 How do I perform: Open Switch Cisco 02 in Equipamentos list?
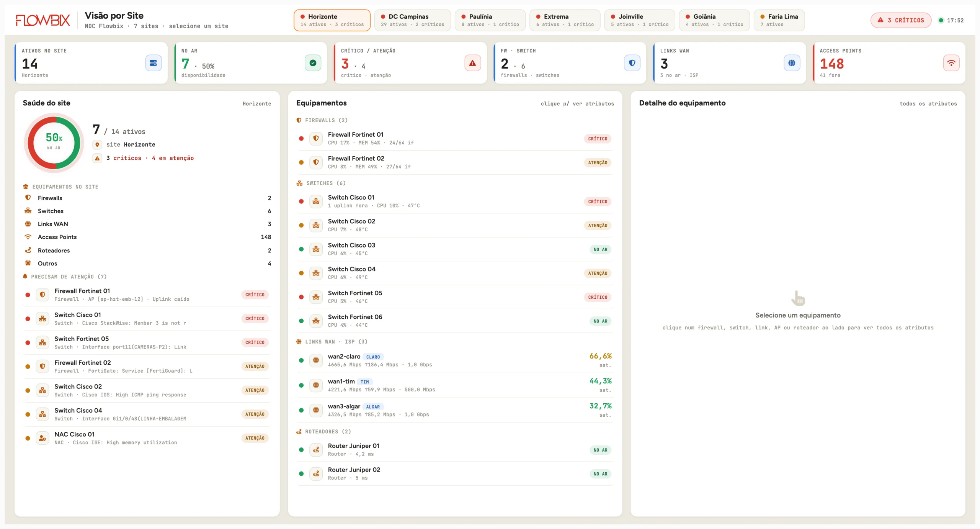point(455,225)
